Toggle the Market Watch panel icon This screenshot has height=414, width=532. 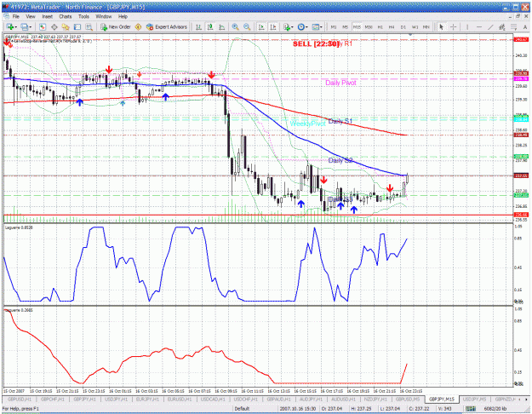tap(43, 26)
